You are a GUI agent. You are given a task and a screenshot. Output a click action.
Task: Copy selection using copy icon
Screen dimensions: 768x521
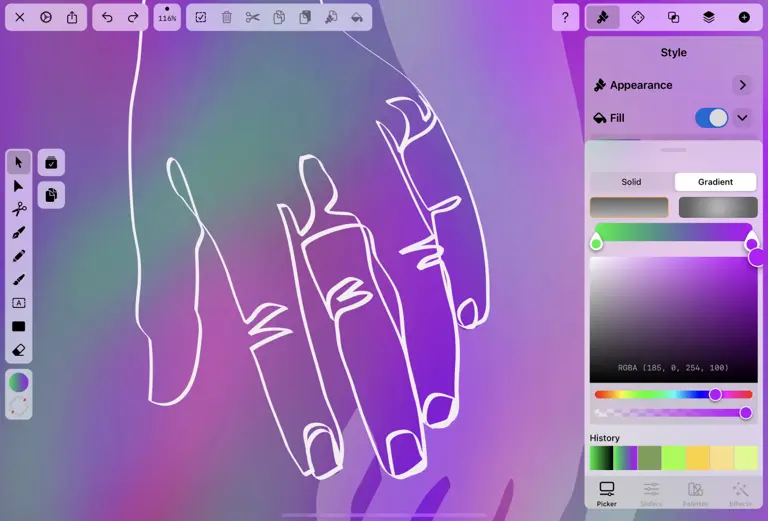[279, 18]
